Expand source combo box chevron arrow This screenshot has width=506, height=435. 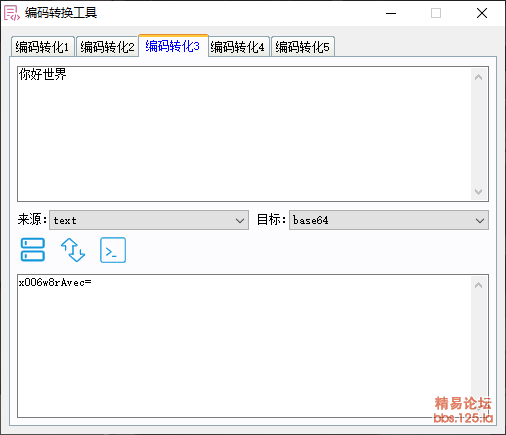coord(240,220)
